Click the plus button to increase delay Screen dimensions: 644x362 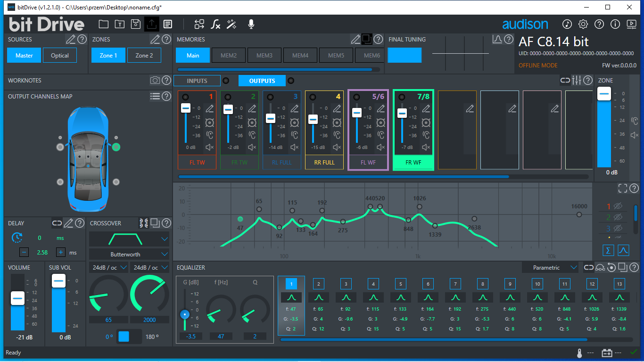coord(61,252)
